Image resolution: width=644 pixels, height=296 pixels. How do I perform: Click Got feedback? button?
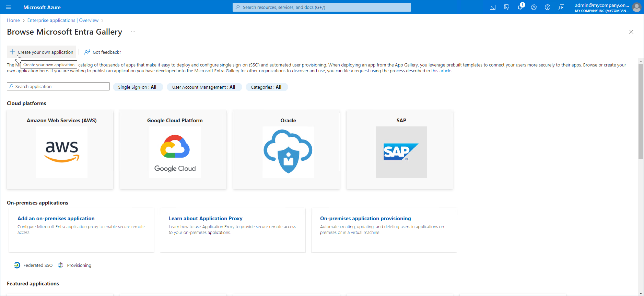pos(103,52)
